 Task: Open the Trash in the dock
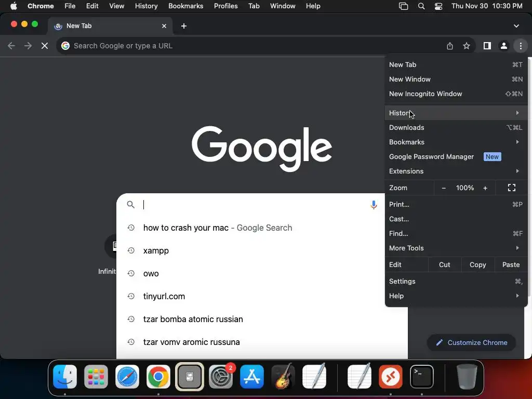coord(467,377)
